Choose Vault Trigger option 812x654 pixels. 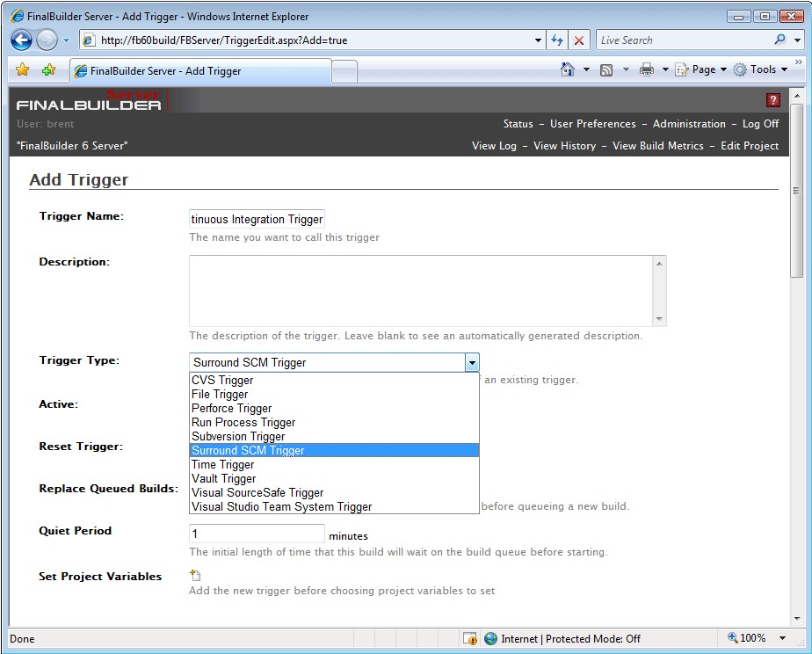[x=334, y=478]
